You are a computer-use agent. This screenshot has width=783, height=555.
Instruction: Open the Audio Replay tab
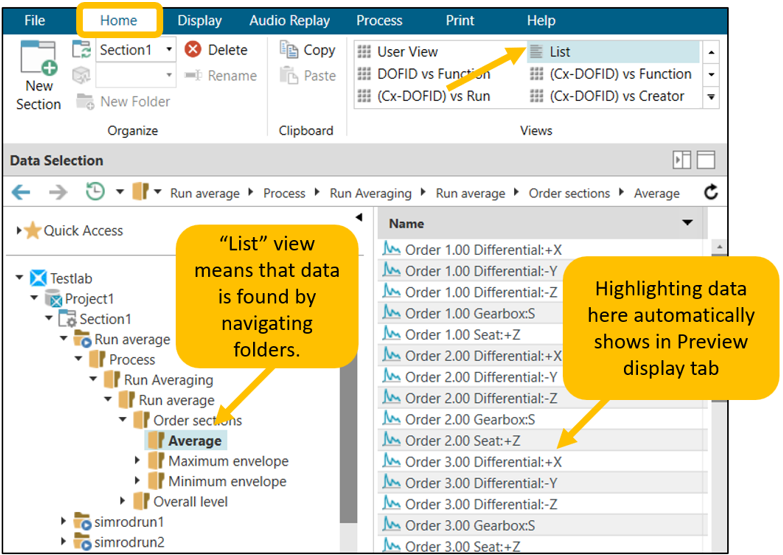click(289, 20)
